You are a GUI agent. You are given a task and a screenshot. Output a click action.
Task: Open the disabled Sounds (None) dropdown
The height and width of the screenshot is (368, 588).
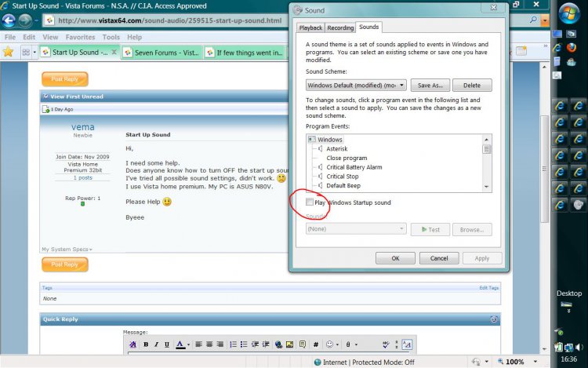[x=356, y=229]
